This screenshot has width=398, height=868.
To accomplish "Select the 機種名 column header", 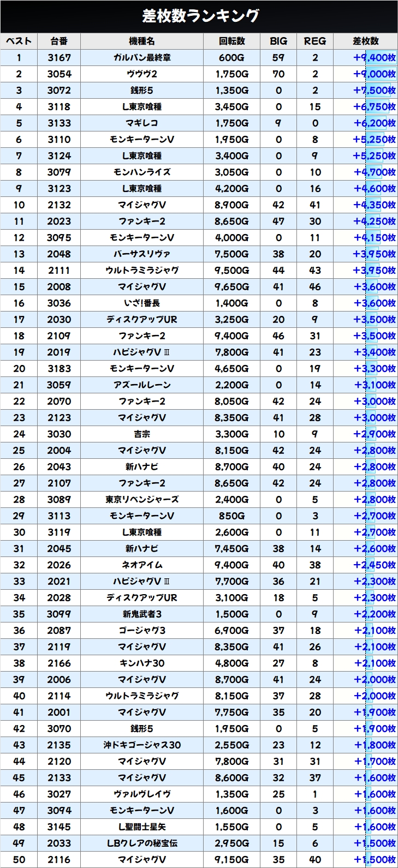I will [x=142, y=41].
